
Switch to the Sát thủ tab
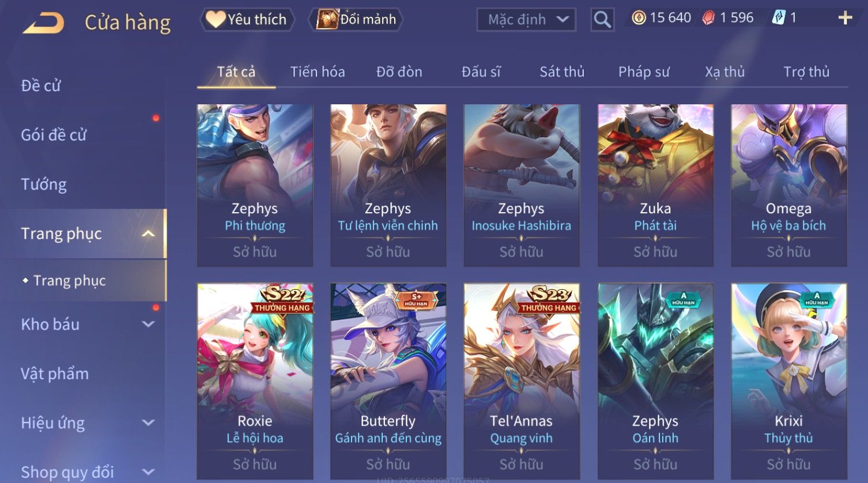562,71
